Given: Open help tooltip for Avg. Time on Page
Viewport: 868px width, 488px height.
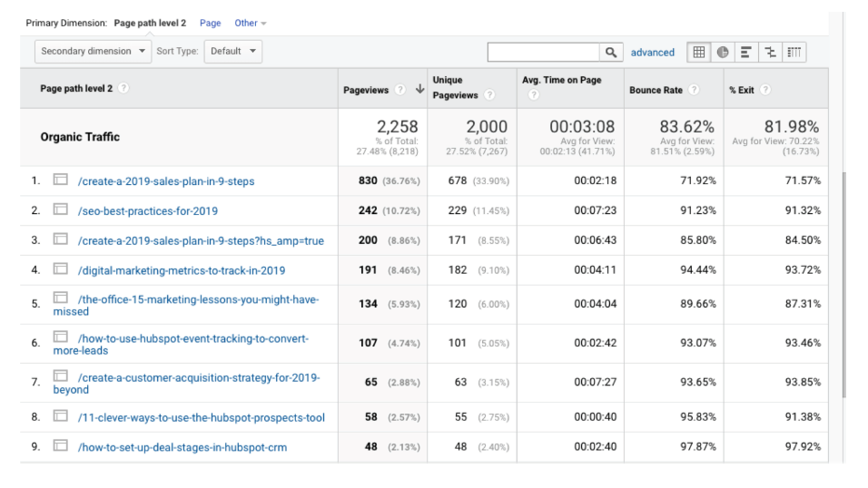Looking at the screenshot, I should (x=534, y=95).
